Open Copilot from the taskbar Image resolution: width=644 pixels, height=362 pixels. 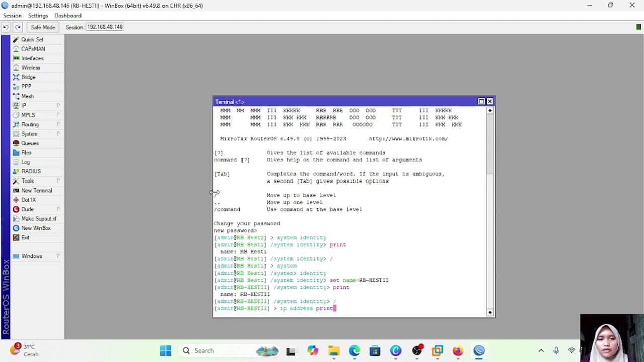click(313, 351)
